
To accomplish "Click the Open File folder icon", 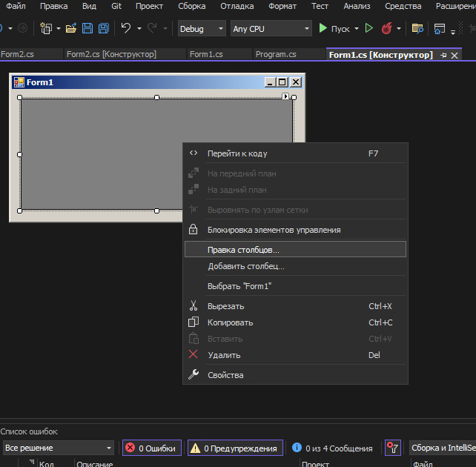I will [x=71, y=28].
